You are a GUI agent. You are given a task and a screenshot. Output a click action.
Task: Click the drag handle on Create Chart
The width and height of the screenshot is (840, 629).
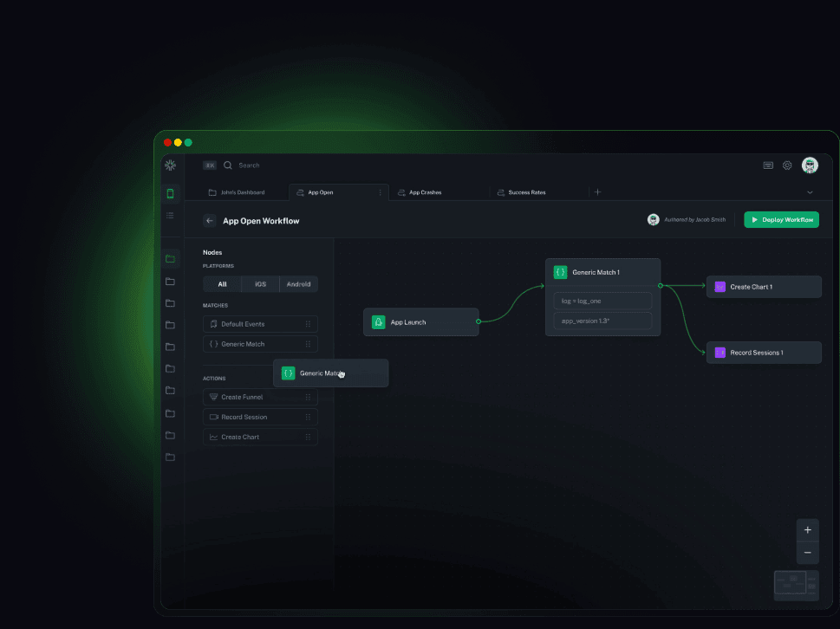[308, 437]
